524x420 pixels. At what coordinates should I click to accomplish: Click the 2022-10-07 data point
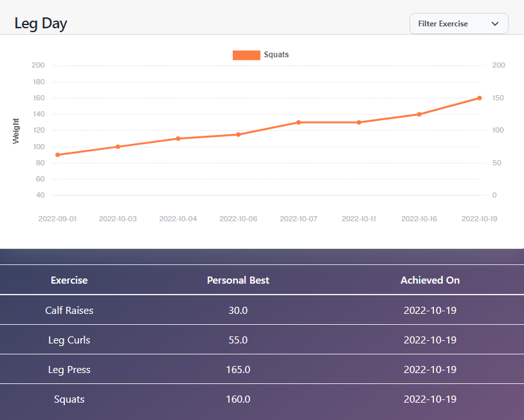(298, 122)
